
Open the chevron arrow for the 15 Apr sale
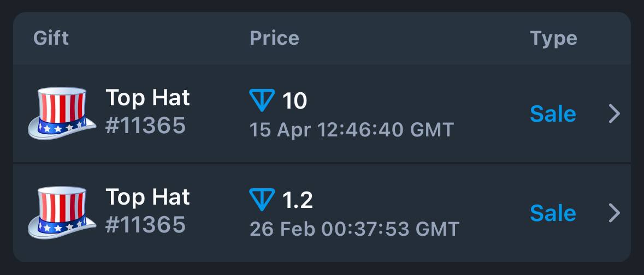click(x=614, y=113)
